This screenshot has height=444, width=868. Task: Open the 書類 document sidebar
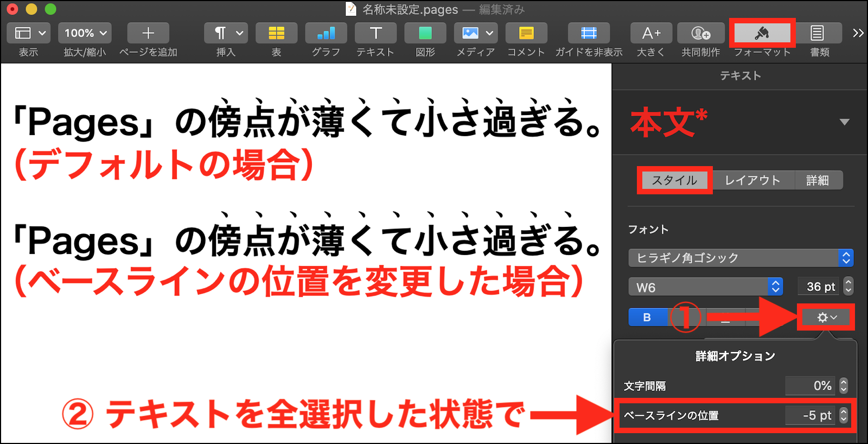point(817,33)
